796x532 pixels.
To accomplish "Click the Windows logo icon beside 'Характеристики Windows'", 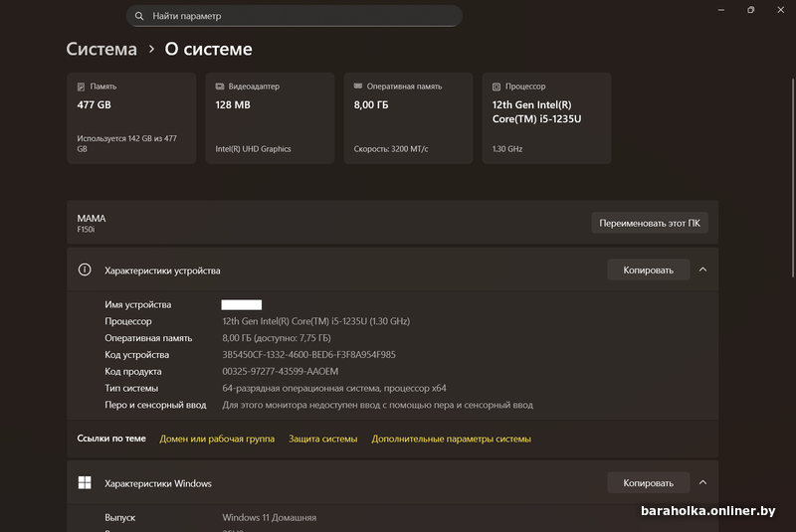I will coord(85,483).
